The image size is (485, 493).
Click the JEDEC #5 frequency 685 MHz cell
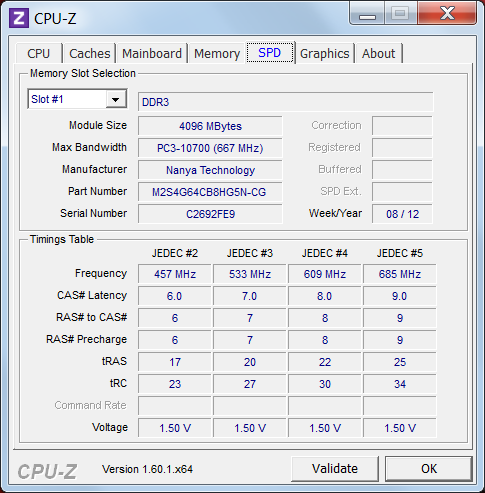(400, 274)
